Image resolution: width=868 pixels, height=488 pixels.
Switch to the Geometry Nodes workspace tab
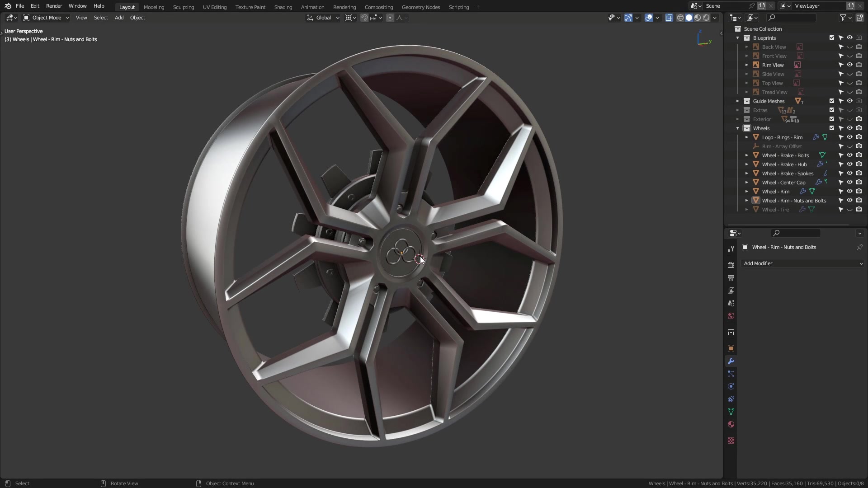point(421,7)
